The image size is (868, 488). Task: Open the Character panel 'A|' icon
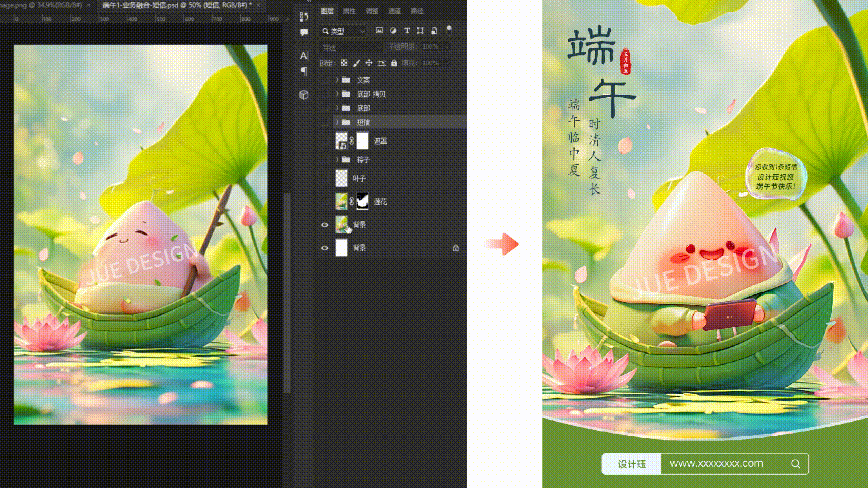[x=304, y=56]
